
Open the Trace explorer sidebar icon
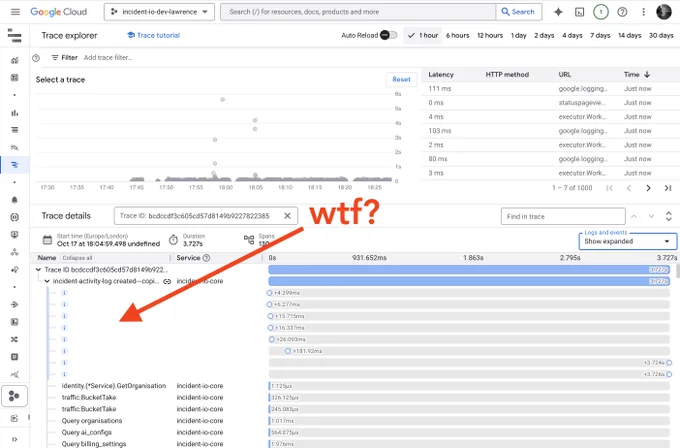pos(14,165)
